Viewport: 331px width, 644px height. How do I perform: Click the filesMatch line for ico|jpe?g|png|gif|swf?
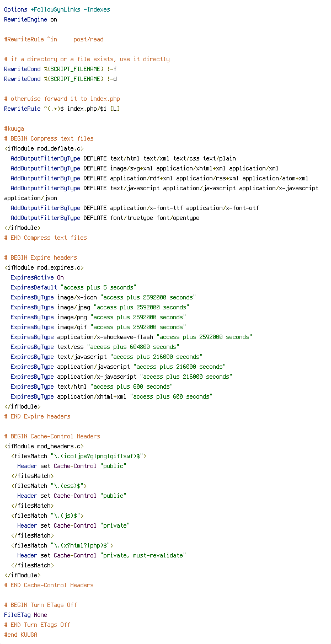tap(78, 456)
